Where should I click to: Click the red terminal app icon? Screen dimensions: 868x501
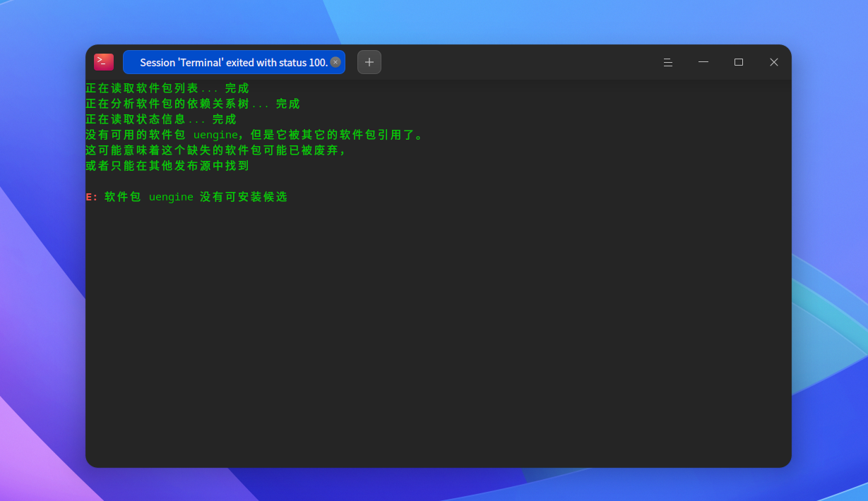pyautogui.click(x=104, y=62)
